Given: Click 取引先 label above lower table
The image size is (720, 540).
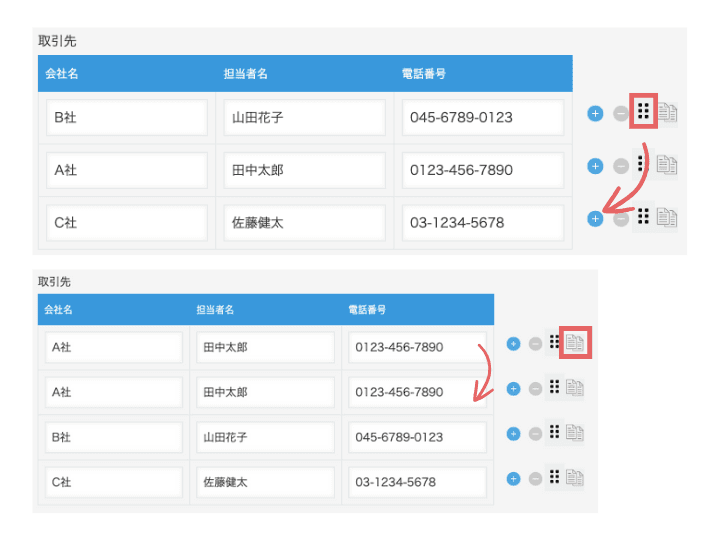Looking at the screenshot, I should point(54,281).
